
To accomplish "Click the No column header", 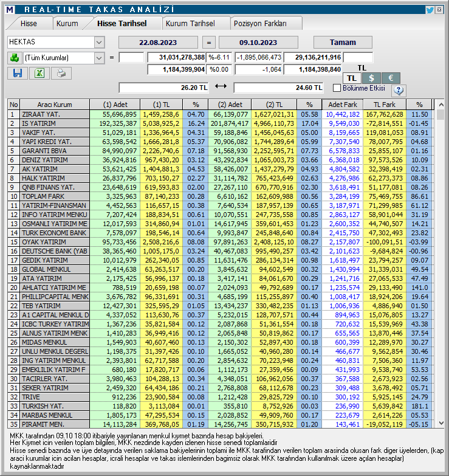I will pos(13,105).
